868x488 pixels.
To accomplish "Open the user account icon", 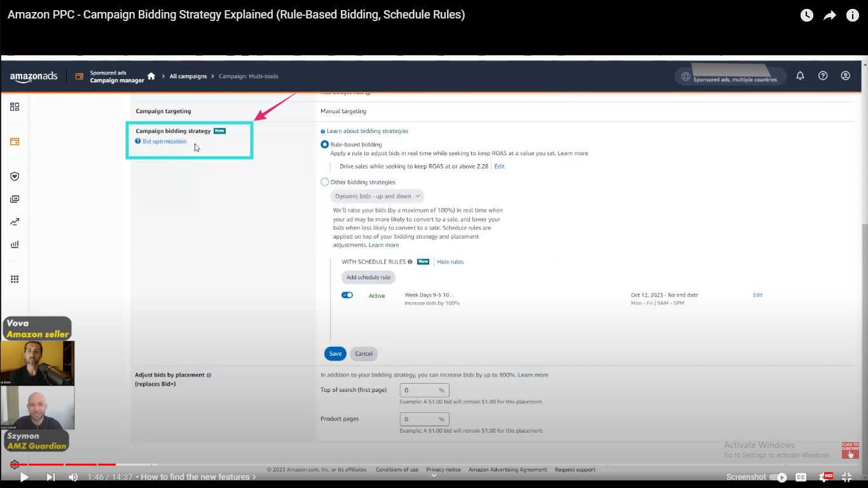I will 846,76.
